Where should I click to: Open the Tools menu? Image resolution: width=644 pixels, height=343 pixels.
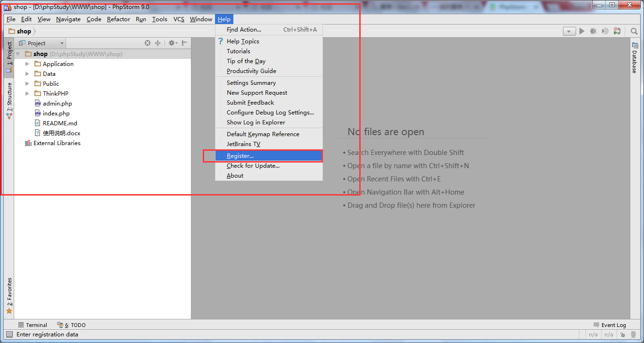click(x=160, y=19)
